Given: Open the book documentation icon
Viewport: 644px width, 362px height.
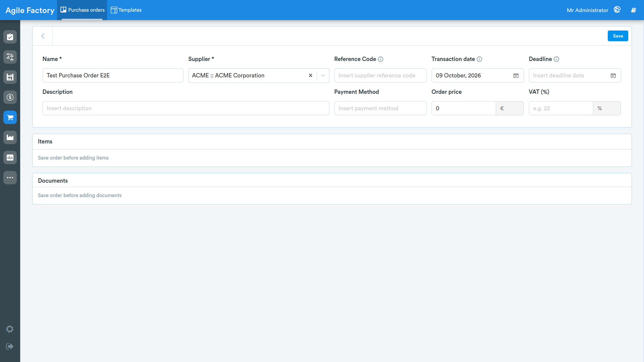Looking at the screenshot, I should 634,10.
